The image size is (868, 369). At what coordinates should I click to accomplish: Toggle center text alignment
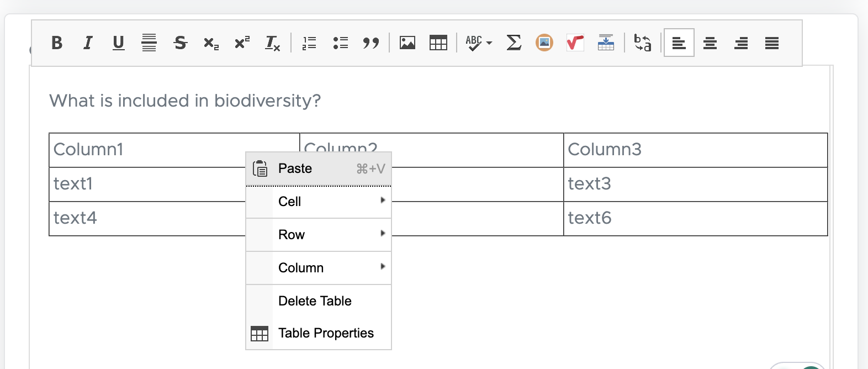(x=710, y=43)
